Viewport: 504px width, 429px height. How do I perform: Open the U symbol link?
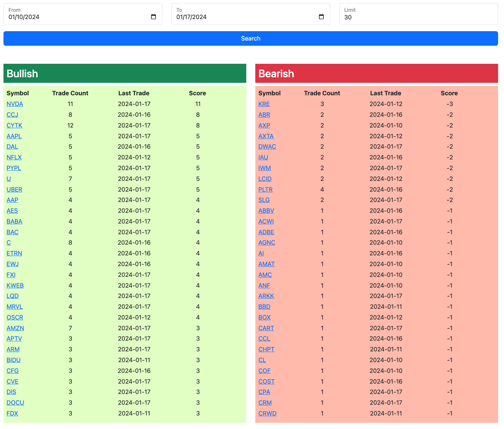[9, 179]
